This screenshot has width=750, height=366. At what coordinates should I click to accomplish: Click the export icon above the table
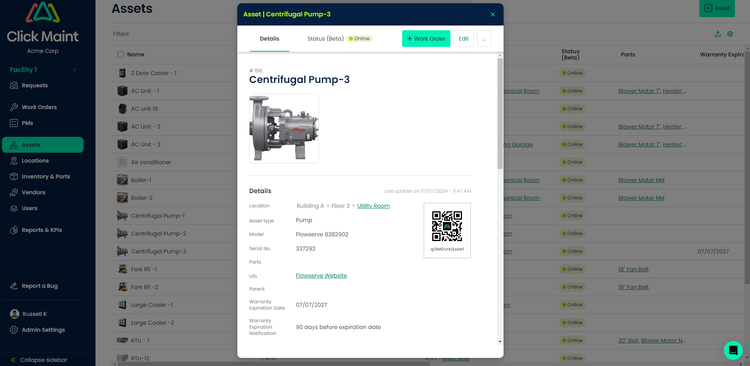(717, 34)
